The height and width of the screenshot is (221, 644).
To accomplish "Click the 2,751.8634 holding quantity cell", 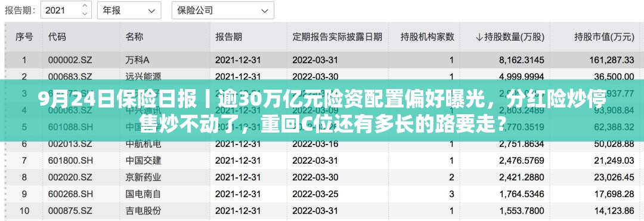I will tap(522, 143).
